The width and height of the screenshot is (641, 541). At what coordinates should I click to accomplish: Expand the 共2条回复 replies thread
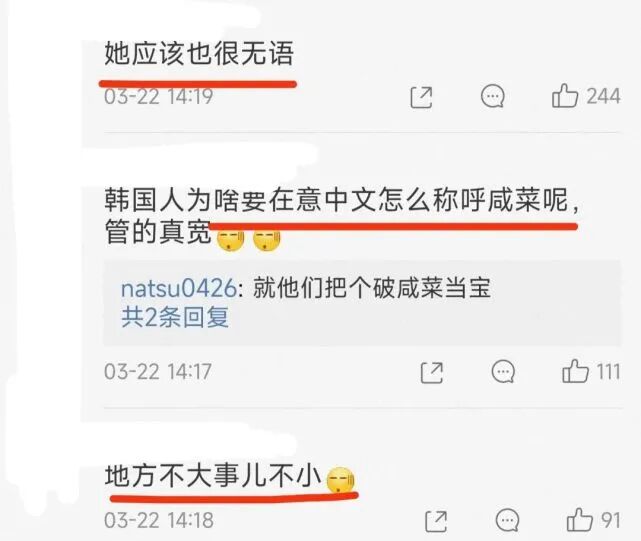coord(175,317)
